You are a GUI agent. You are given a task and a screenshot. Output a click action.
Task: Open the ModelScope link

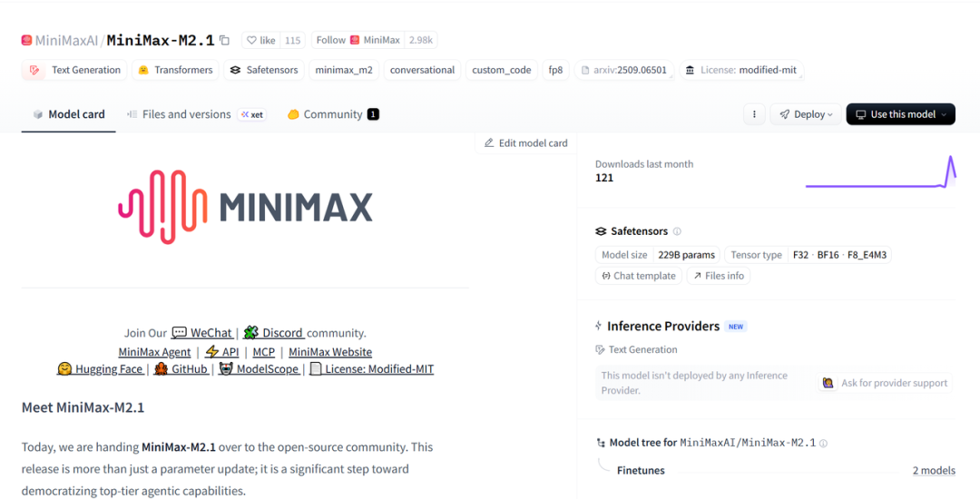[x=258, y=369]
